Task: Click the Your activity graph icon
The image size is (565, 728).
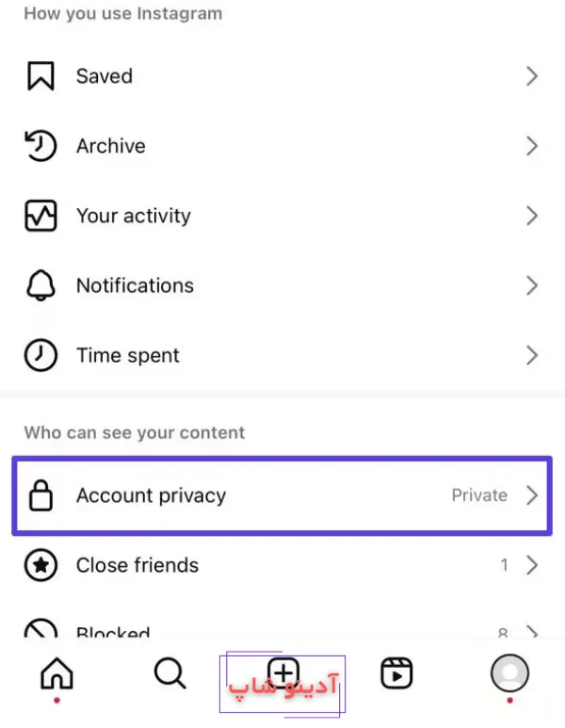Action: (x=40, y=216)
